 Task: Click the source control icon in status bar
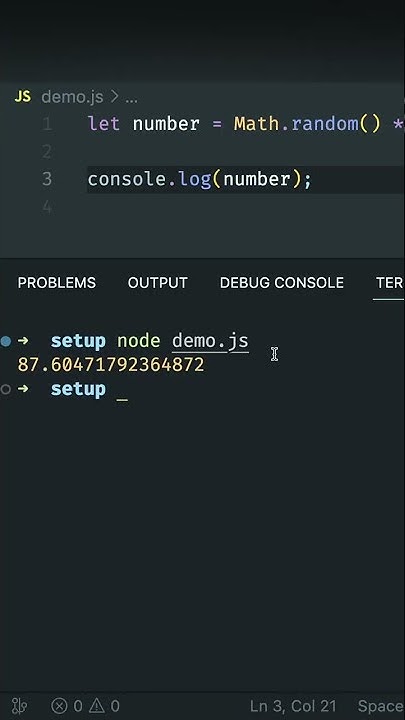coord(20,705)
